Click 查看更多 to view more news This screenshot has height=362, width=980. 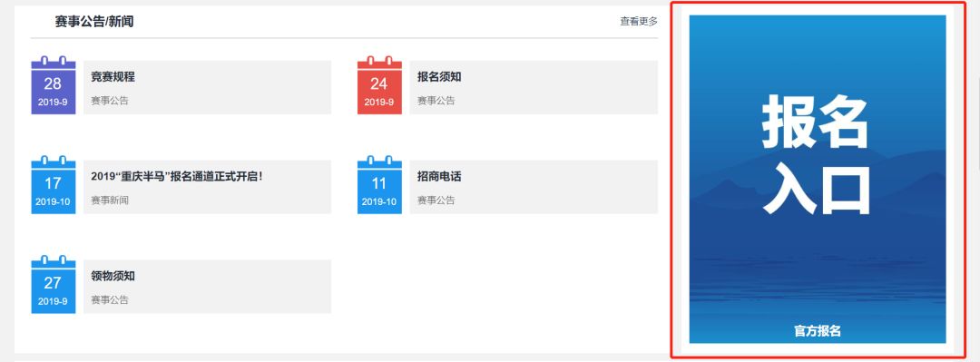pyautogui.click(x=639, y=21)
